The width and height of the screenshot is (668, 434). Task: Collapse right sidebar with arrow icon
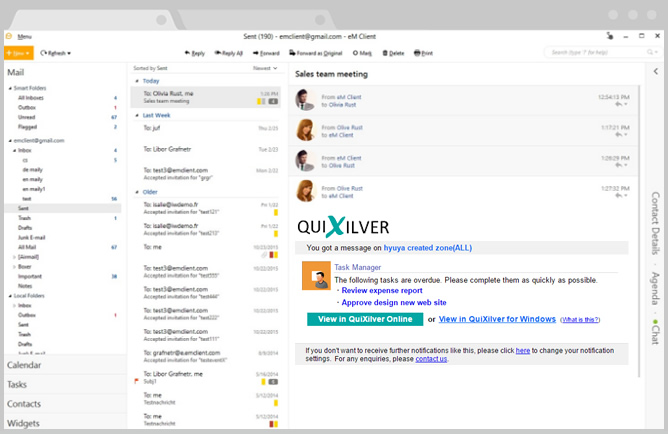656,72
